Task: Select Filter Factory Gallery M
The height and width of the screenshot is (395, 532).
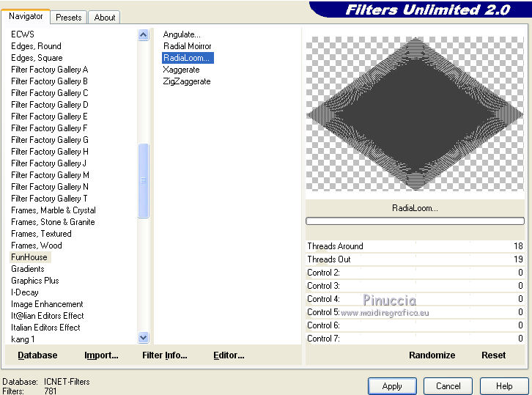Action: pos(51,175)
